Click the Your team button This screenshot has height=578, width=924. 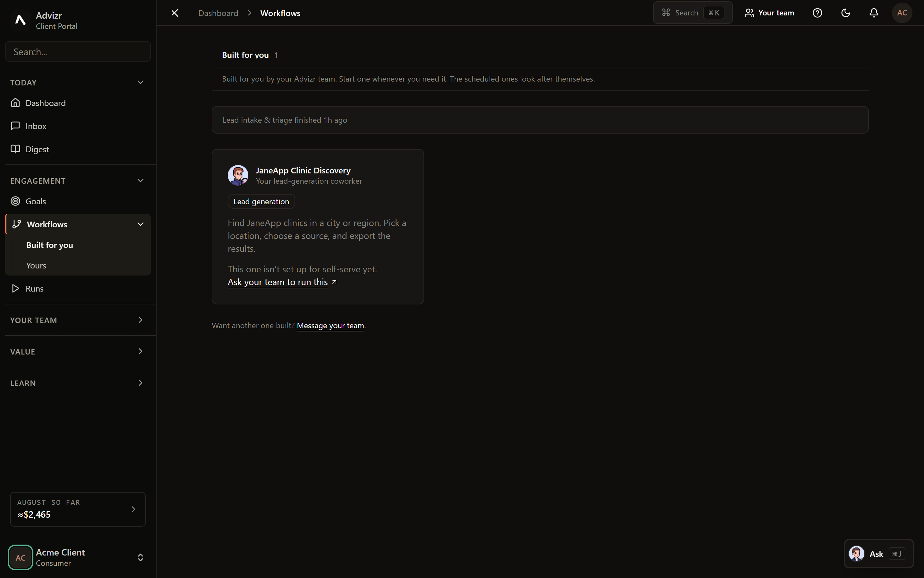tap(769, 13)
